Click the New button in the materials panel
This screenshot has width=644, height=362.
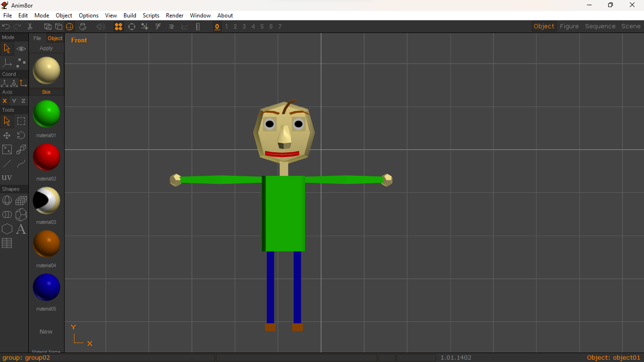pyautogui.click(x=46, y=331)
